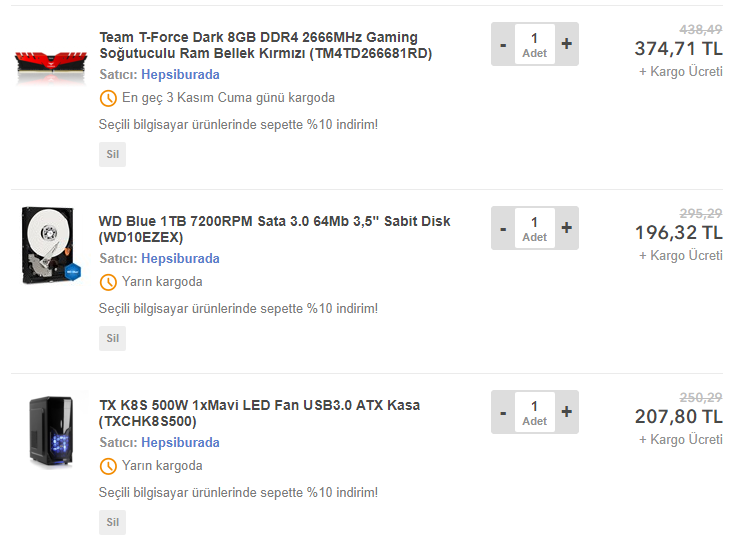Viewport: 734px width, 535px height.
Task: Open the TX K8S case thumbnail
Action: 51,432
